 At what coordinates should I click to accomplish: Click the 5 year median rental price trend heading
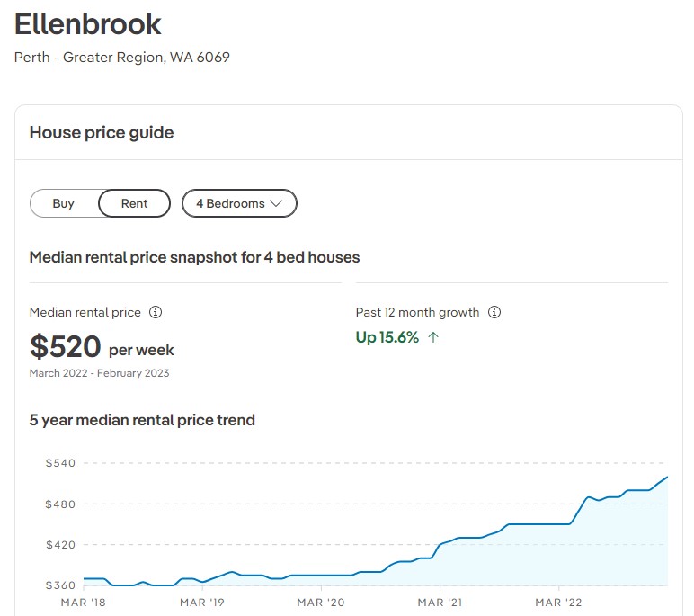(x=142, y=420)
